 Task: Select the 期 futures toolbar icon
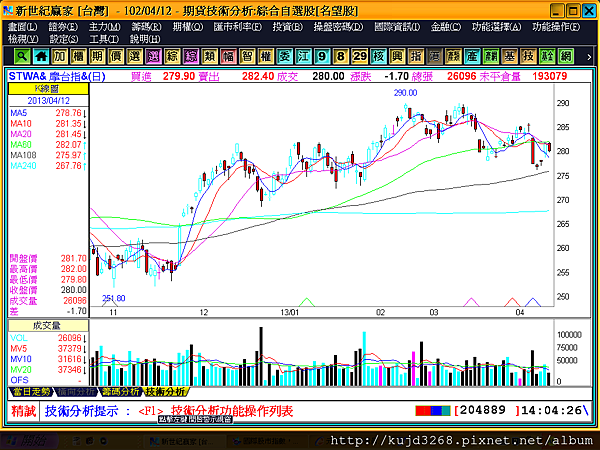[x=97, y=57]
